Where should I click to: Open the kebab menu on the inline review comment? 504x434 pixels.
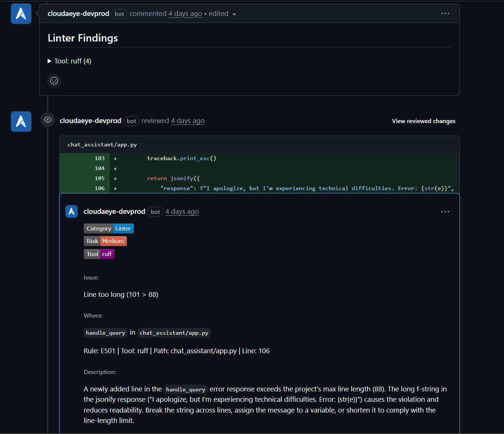[445, 211]
